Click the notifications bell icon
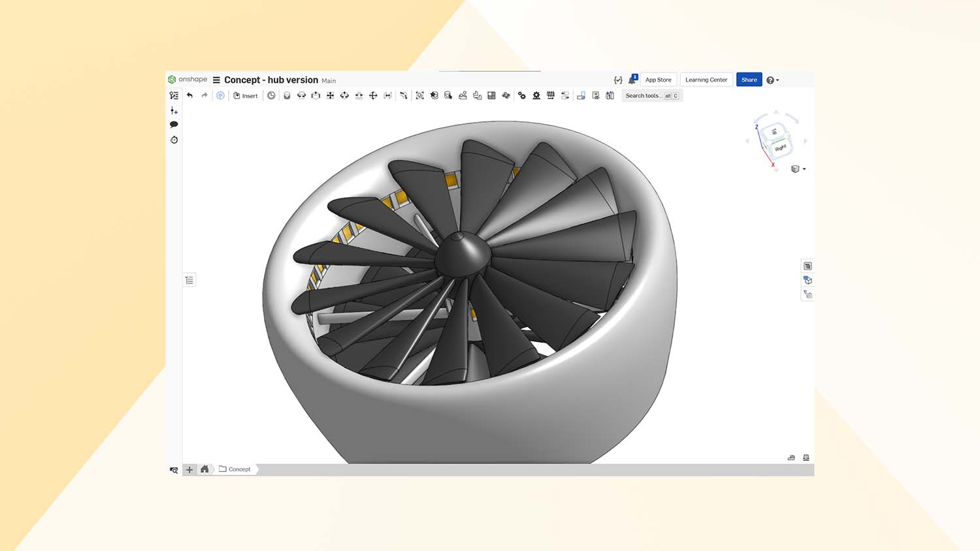 (x=632, y=80)
